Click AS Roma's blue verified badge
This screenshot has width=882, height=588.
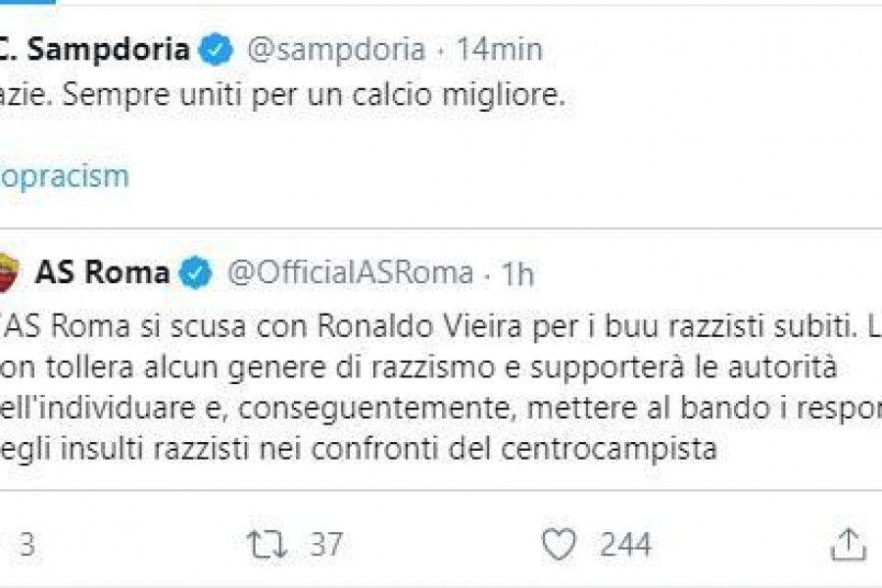click(195, 272)
